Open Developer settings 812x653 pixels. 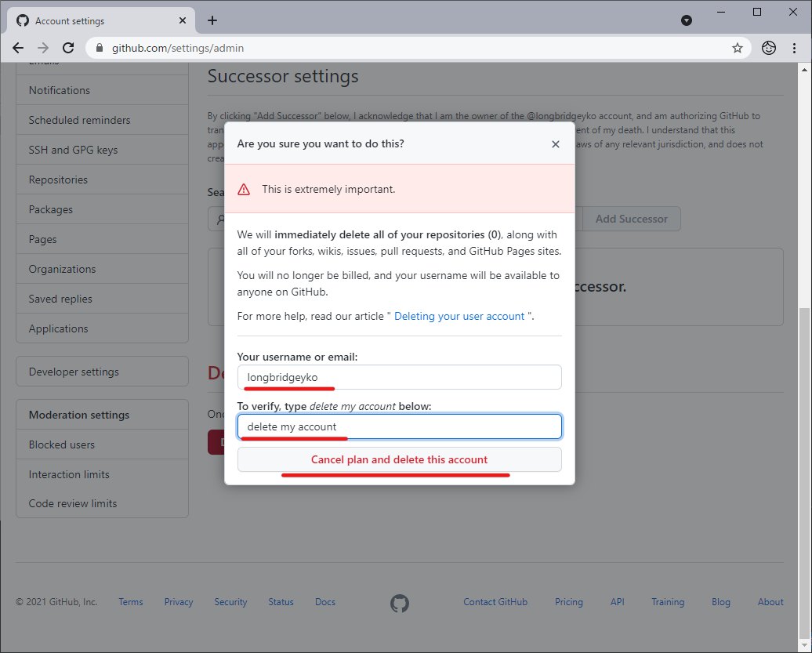[x=102, y=372]
